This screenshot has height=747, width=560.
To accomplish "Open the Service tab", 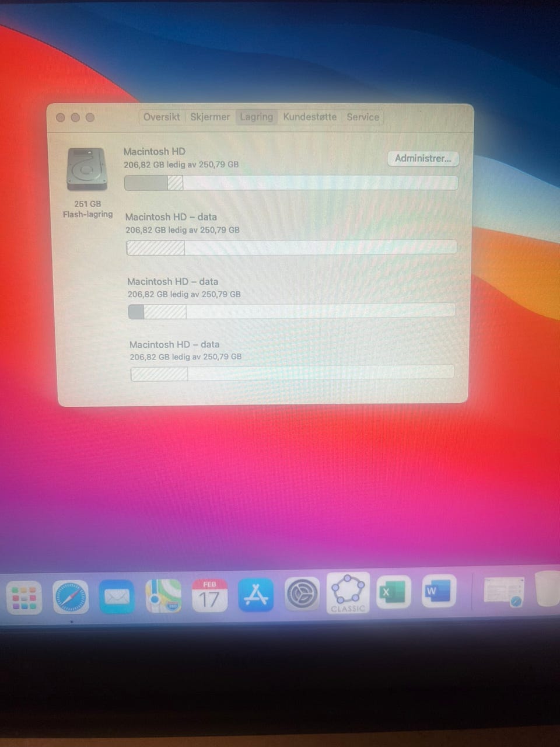I will [x=363, y=117].
